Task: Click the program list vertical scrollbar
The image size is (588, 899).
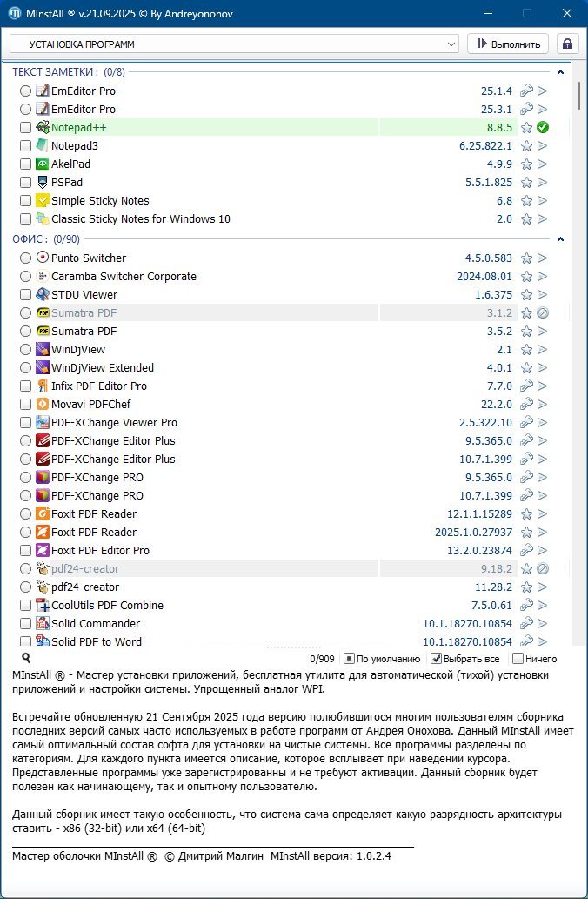Action: click(579, 348)
